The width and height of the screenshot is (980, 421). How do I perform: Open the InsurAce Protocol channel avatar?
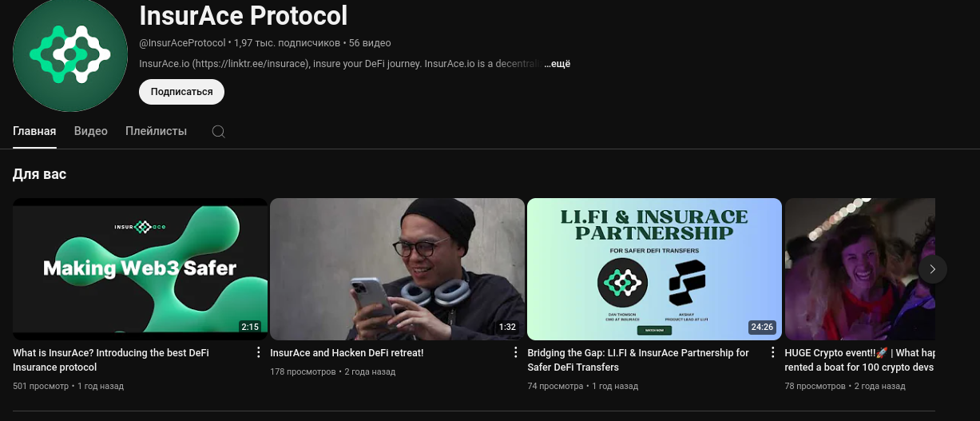pos(70,54)
